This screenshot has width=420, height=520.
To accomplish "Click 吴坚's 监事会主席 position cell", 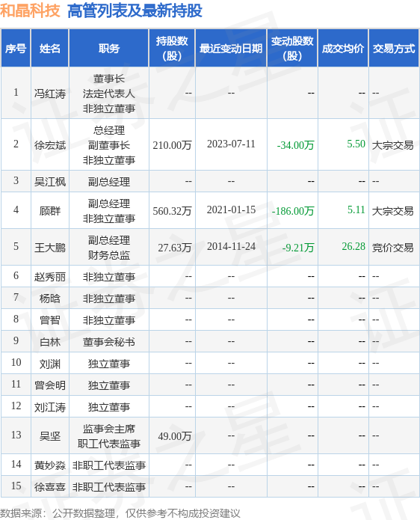I will tap(109, 435).
